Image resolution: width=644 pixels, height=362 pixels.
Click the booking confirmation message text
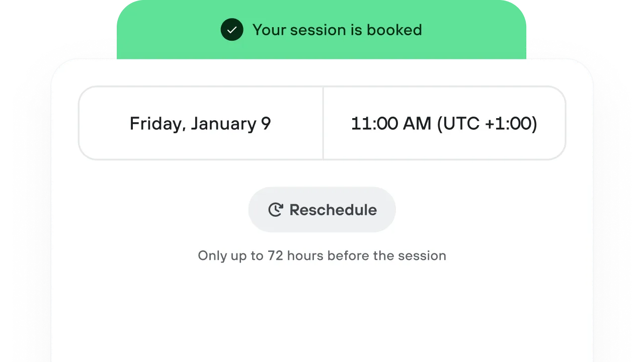337,30
